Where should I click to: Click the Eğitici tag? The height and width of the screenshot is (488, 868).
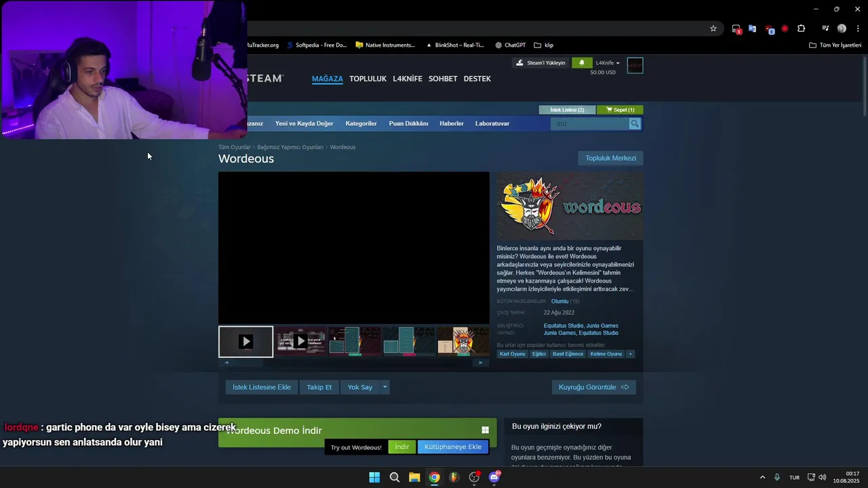point(538,354)
